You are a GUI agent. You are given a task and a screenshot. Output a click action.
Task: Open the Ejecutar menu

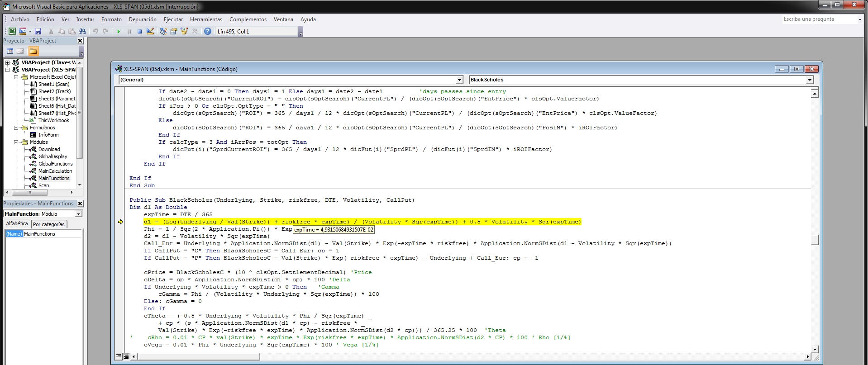coord(173,19)
